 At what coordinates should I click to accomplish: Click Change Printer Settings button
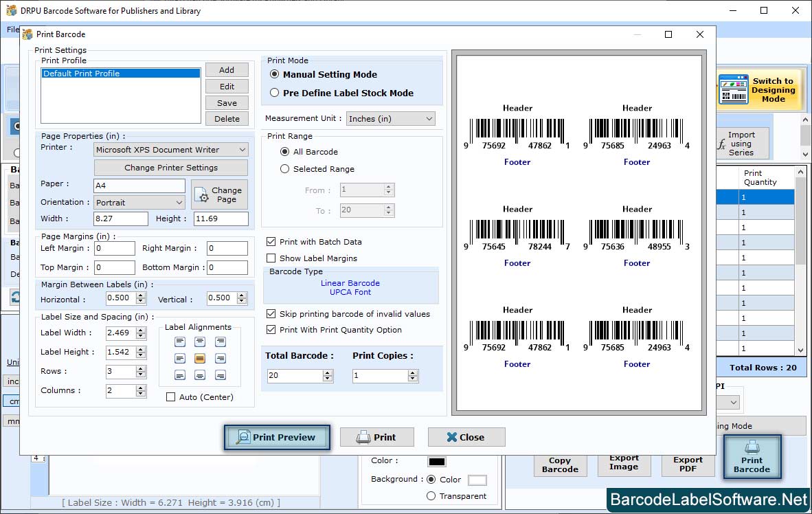click(x=171, y=168)
